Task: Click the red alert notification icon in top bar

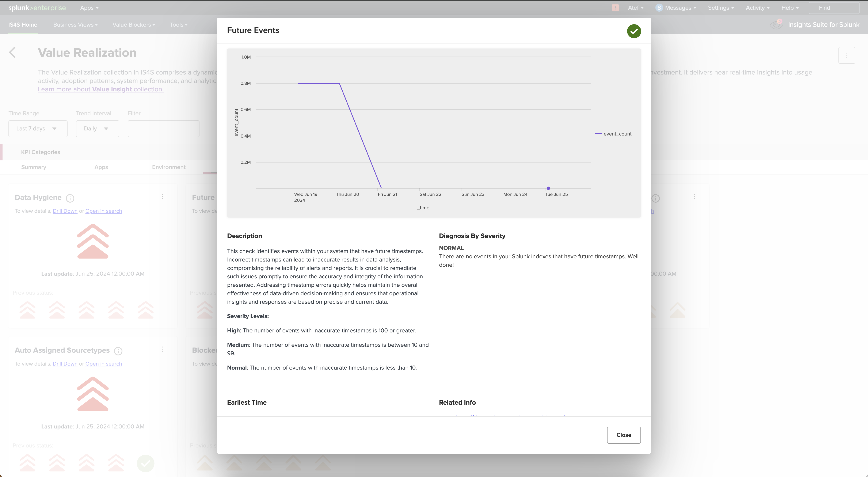Action: point(615,8)
